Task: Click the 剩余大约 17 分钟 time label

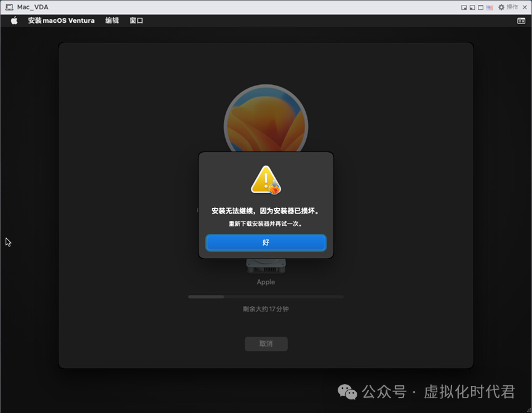Action: 266,309
